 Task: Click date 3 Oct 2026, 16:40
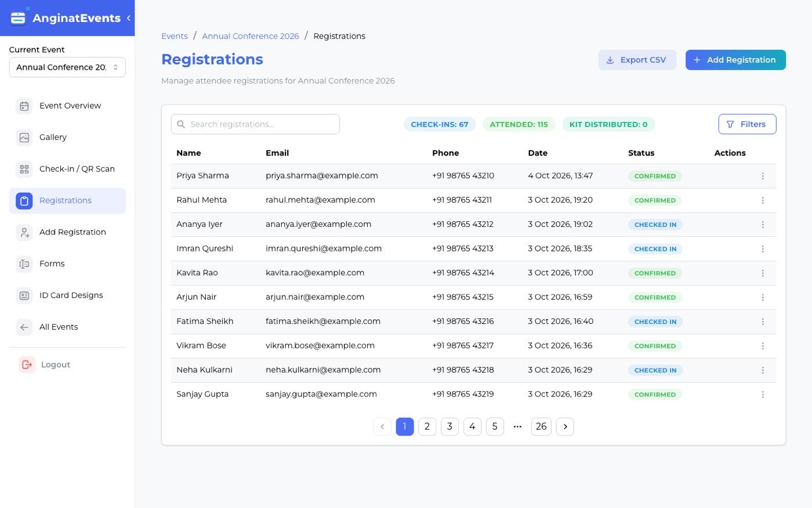pyautogui.click(x=560, y=322)
